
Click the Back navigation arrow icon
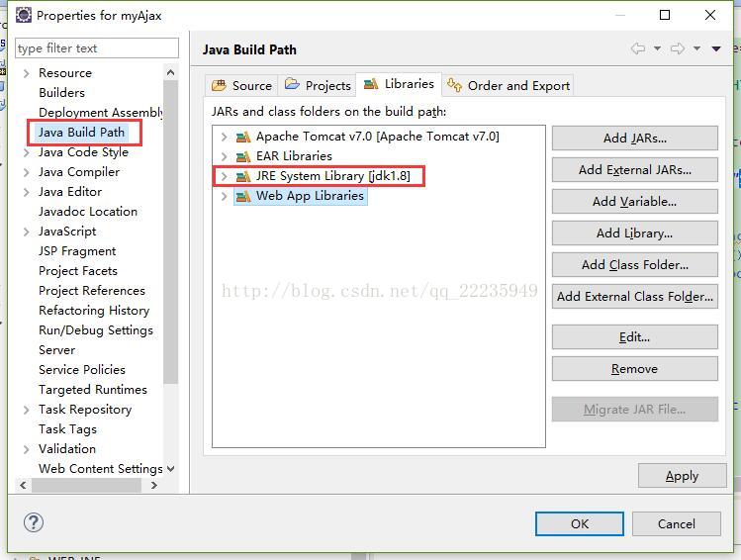click(x=637, y=48)
